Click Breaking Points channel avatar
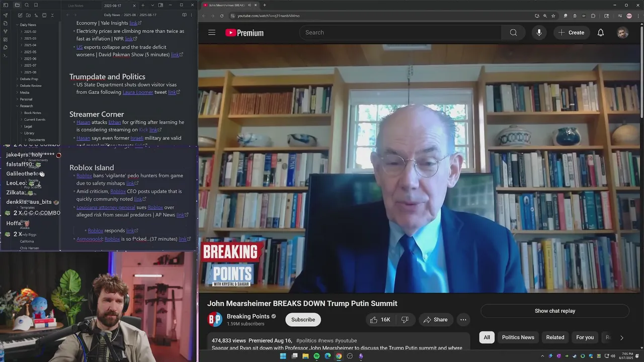The height and width of the screenshot is (362, 644). click(215, 320)
